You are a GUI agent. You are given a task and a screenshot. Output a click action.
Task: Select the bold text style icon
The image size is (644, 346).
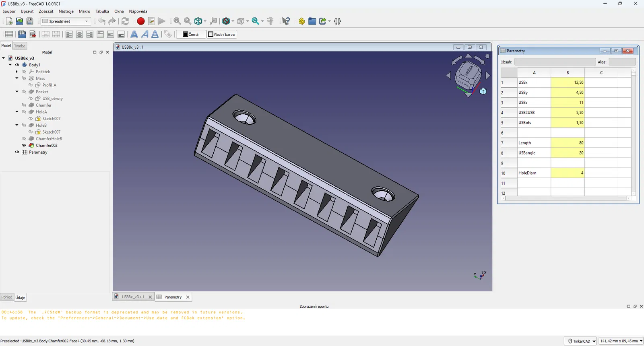click(134, 34)
